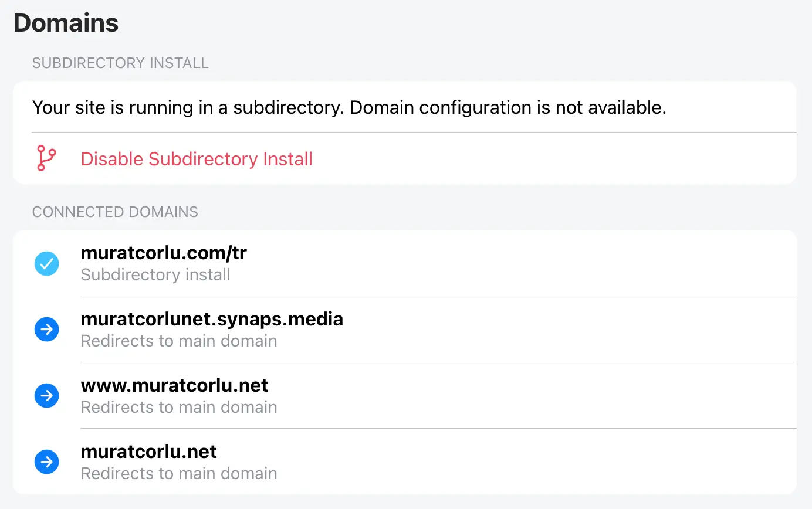Click 'Domain configuration is not available' sentence

(x=508, y=108)
